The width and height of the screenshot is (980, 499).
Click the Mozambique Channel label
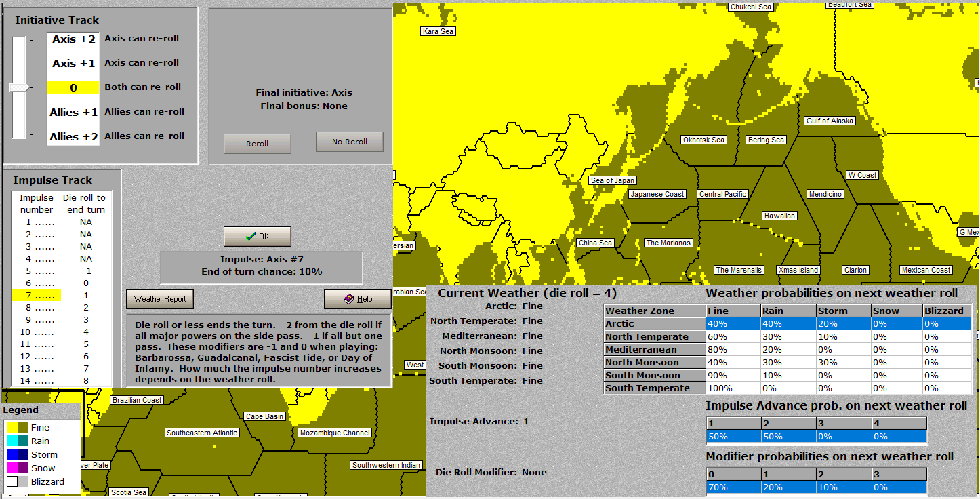[x=335, y=433]
